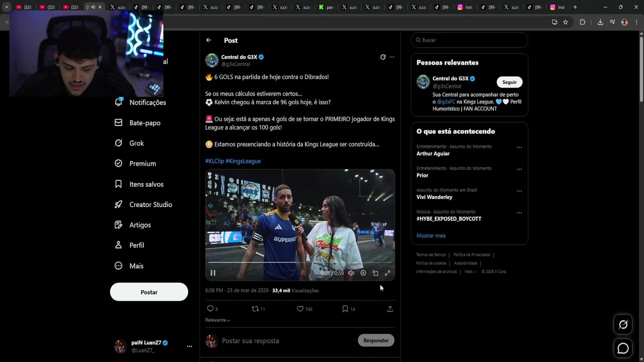Click the Buscar search field

coord(469,40)
